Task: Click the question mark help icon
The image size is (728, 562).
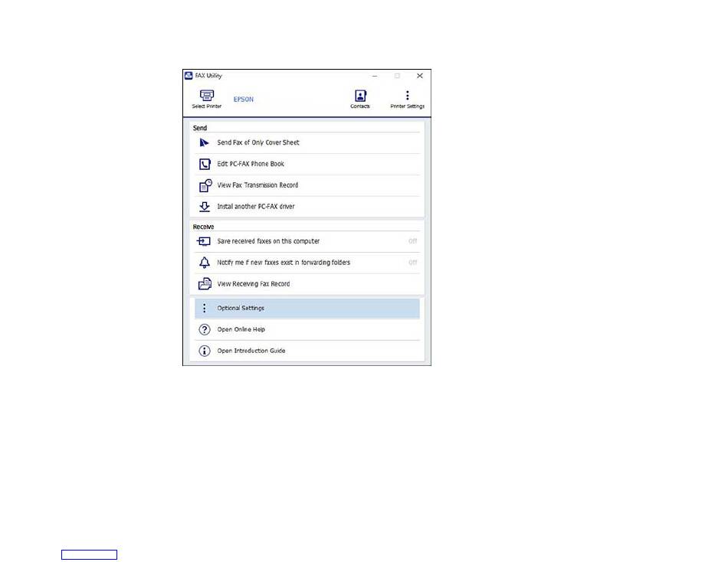Action: pyautogui.click(x=205, y=329)
